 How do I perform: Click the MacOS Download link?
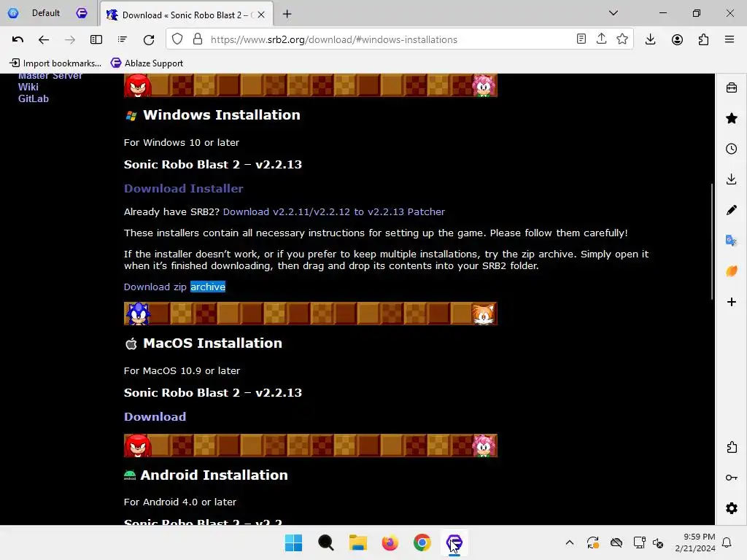(x=155, y=416)
